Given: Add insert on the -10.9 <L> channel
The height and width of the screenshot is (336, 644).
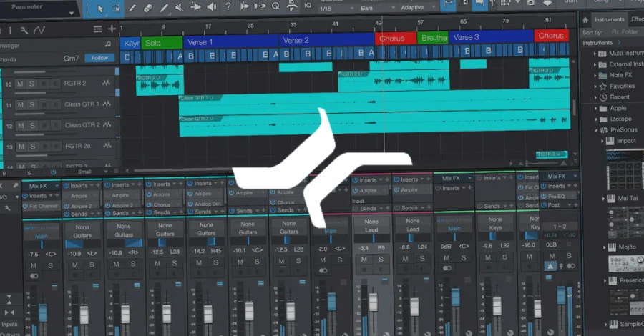Looking at the screenshot, I should [98, 185].
